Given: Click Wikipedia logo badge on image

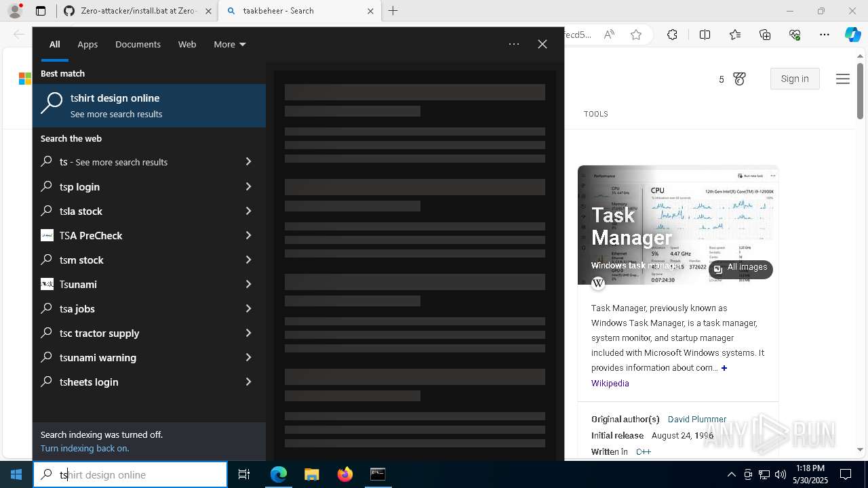Looking at the screenshot, I should tap(598, 283).
